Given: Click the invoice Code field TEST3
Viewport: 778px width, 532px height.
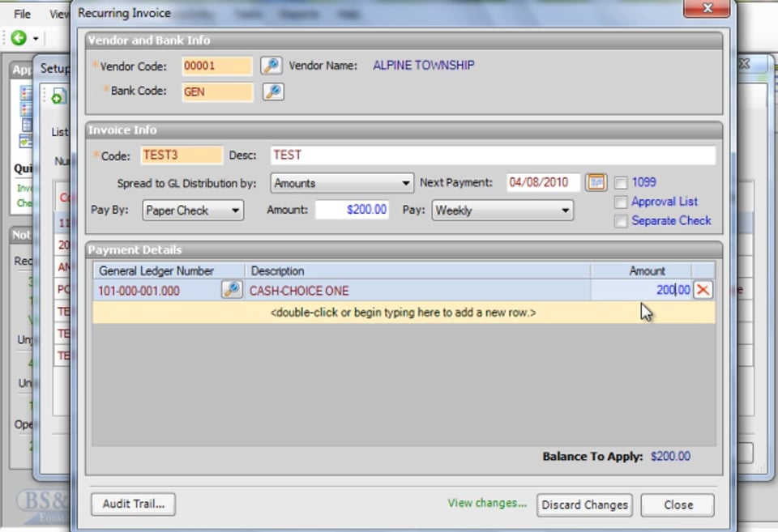Looking at the screenshot, I should (182, 155).
